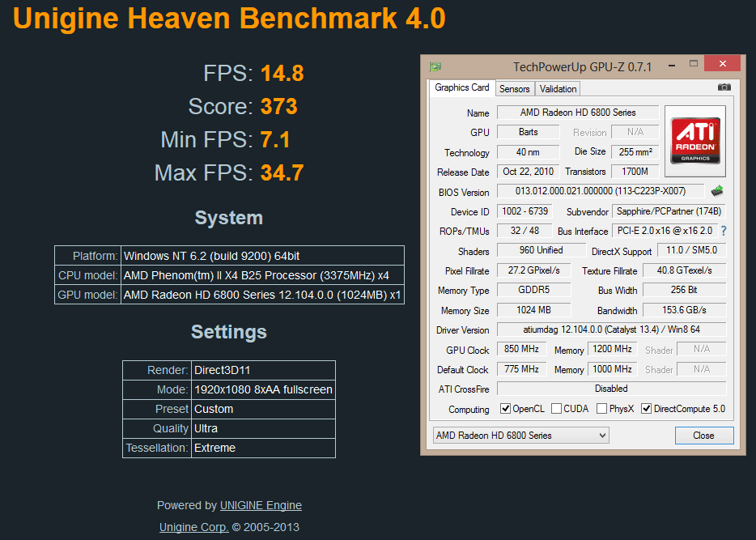Click the System section heading
The height and width of the screenshot is (540, 756).
tap(228, 218)
